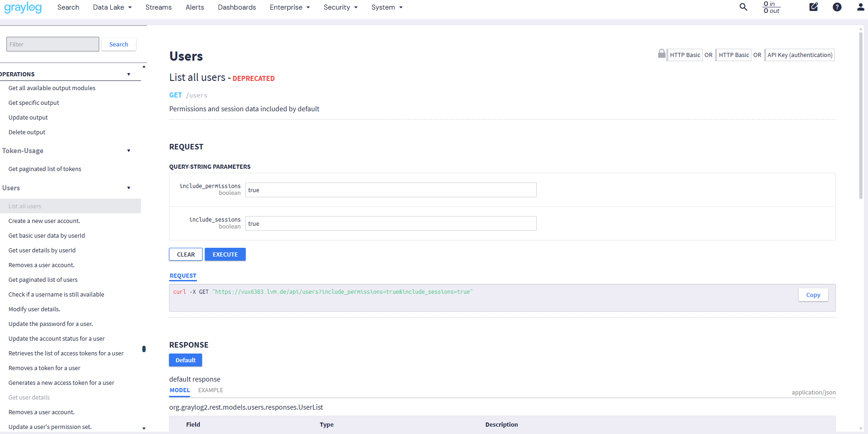The width and height of the screenshot is (868, 434).
Task: Open 'Update the password for a user.'
Action: pos(51,324)
